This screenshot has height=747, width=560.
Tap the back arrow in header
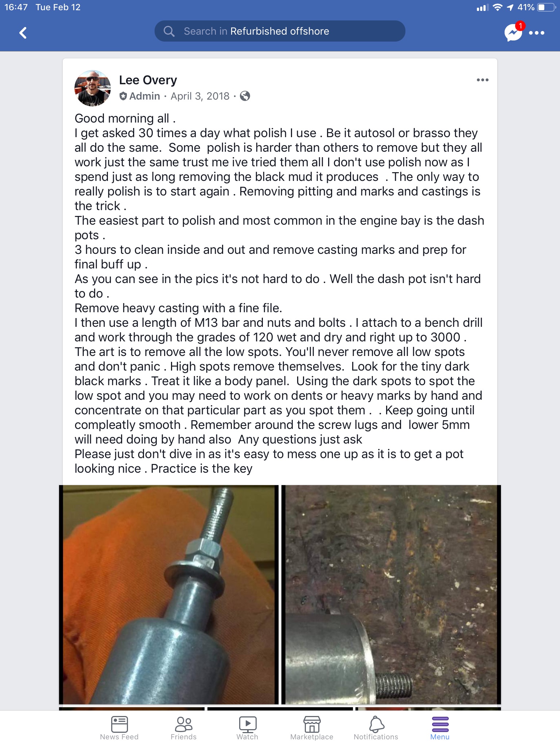click(23, 33)
